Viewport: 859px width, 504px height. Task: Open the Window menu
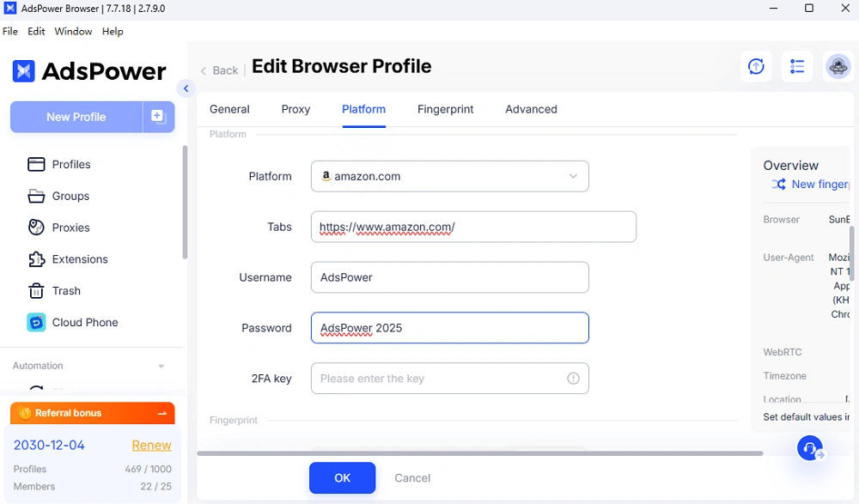[x=73, y=31]
